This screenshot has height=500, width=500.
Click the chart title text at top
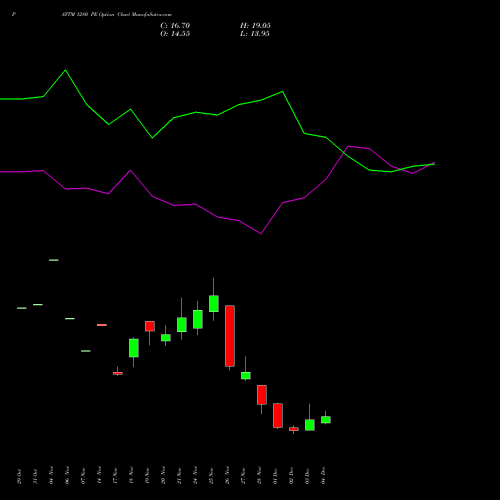tap(117, 15)
